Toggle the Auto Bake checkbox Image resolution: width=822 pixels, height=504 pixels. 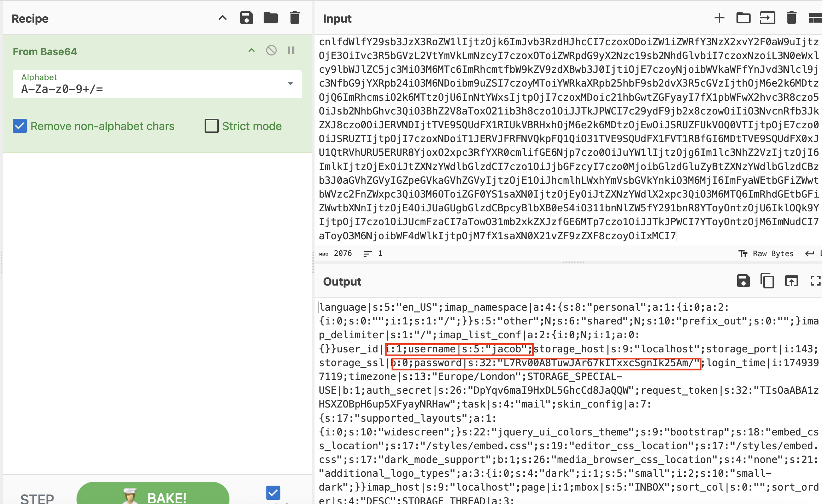273,492
